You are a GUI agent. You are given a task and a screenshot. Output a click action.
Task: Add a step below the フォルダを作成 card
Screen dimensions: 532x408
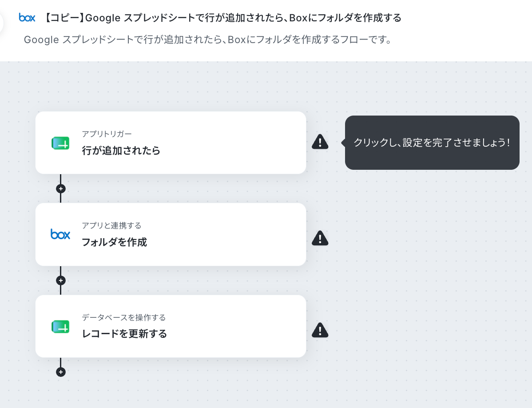(61, 280)
